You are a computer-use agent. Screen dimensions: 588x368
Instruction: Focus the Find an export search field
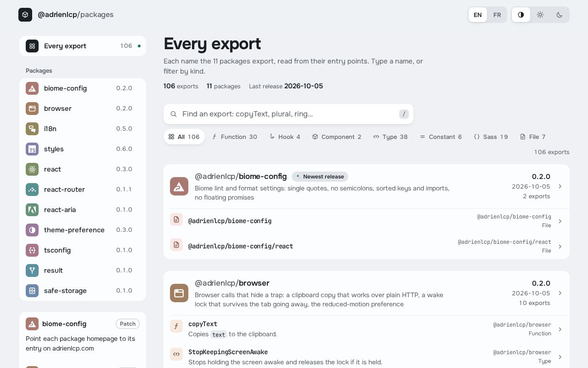[288, 114]
